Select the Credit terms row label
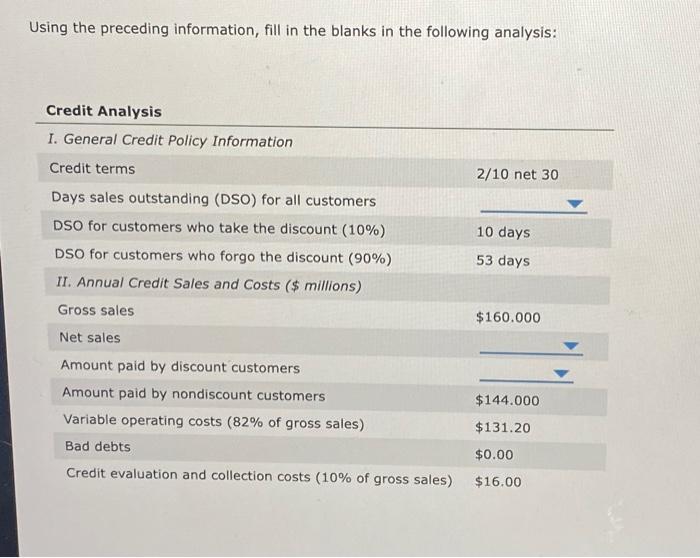The image size is (700, 558). [92, 168]
